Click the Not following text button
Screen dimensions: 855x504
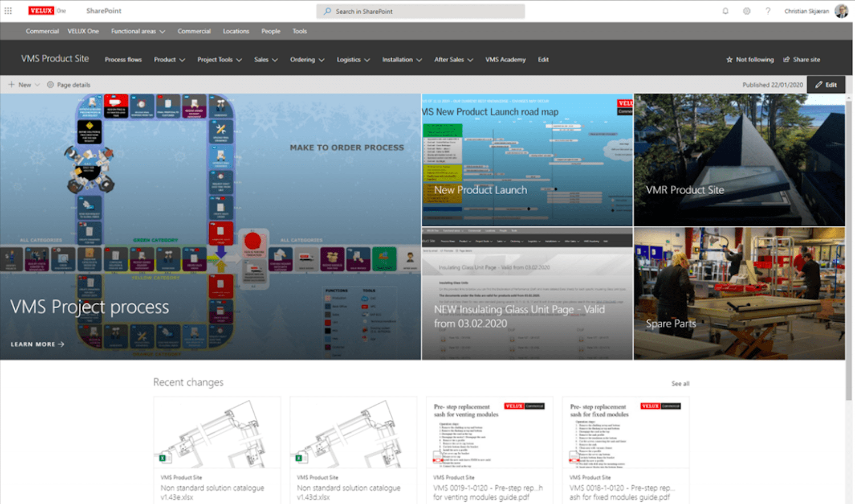pos(755,59)
